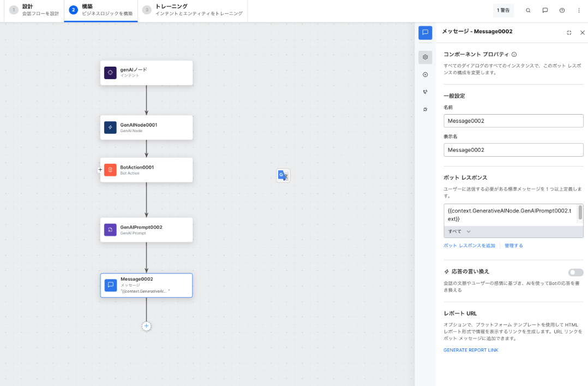Toggle the 応答の言い換え switch

(x=575, y=272)
